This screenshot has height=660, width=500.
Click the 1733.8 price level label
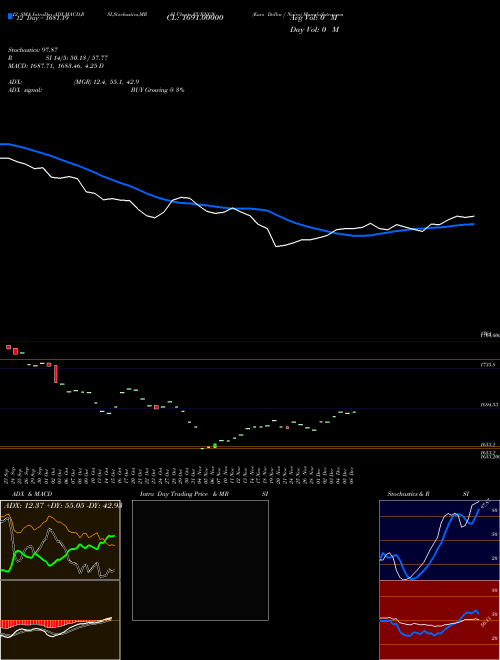click(x=488, y=365)
